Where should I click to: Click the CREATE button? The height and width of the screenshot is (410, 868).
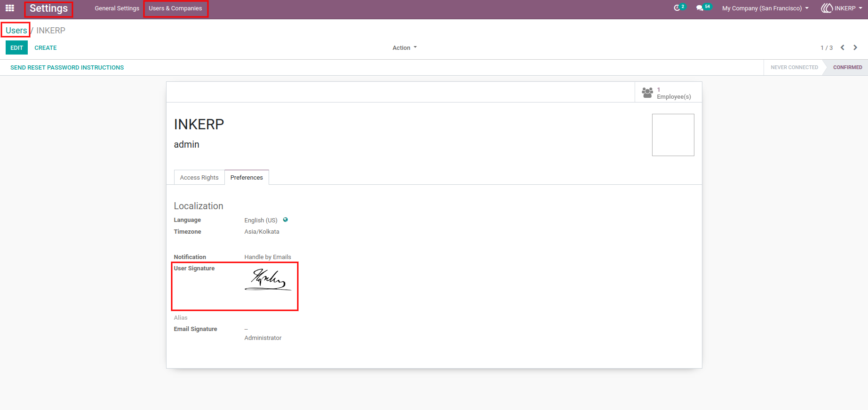point(46,47)
